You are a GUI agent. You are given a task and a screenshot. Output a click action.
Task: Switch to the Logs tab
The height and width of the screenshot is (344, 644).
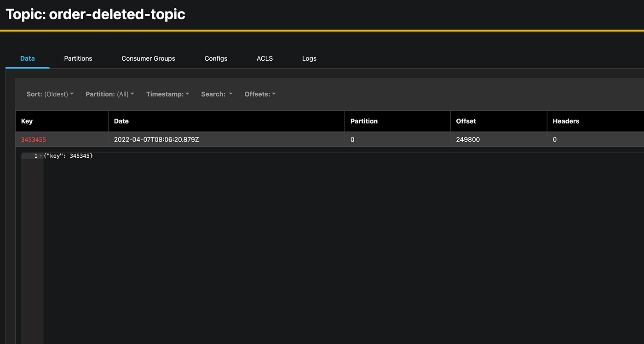click(309, 58)
